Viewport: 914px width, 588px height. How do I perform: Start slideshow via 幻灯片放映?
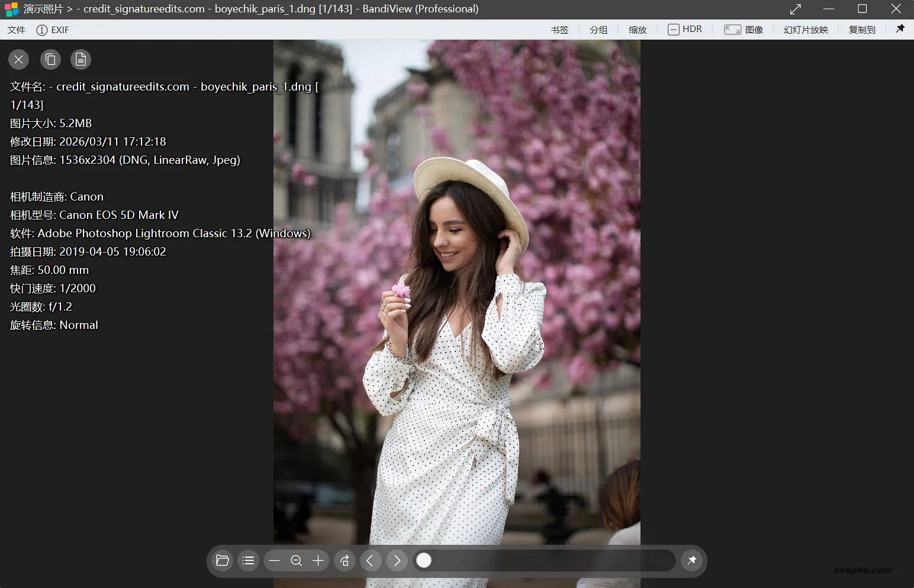806,30
